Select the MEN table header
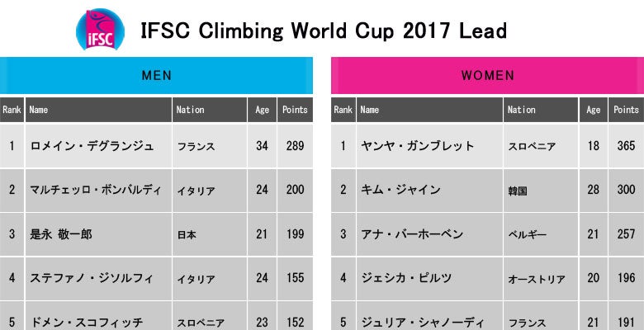Screen dimensions: 644x330 [x=157, y=75]
